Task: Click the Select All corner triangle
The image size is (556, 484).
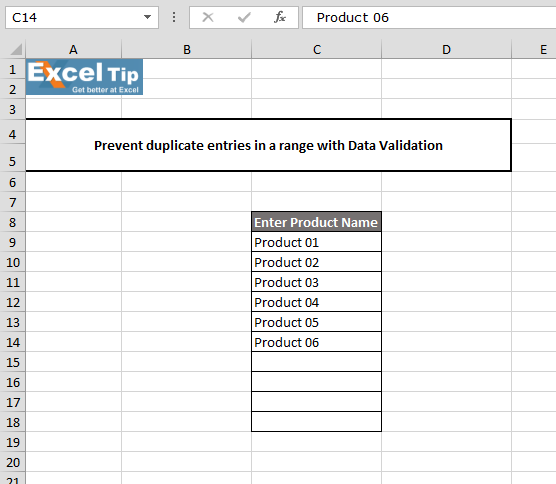Action: (x=16, y=49)
